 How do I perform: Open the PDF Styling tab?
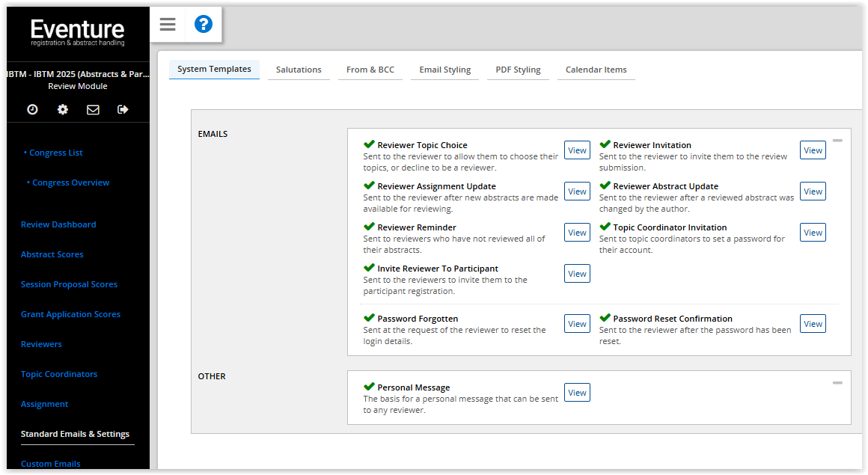point(518,70)
